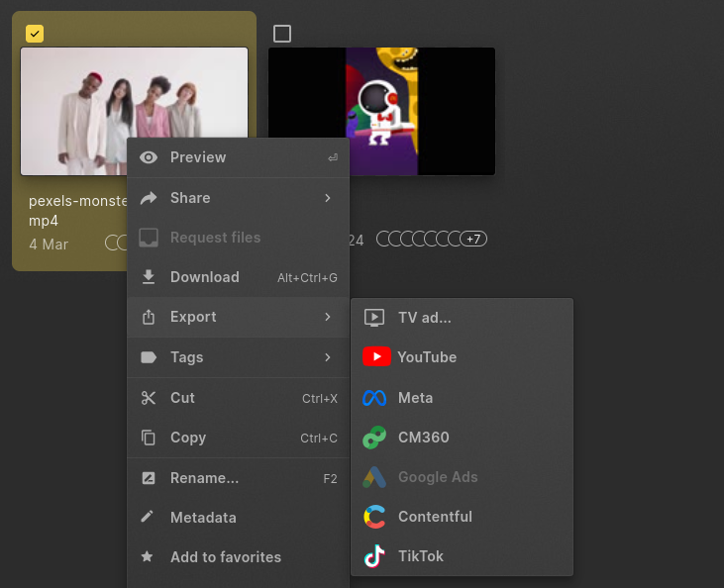Click the Export upload icon
Image resolution: width=724 pixels, height=588 pixels.
coord(149,317)
